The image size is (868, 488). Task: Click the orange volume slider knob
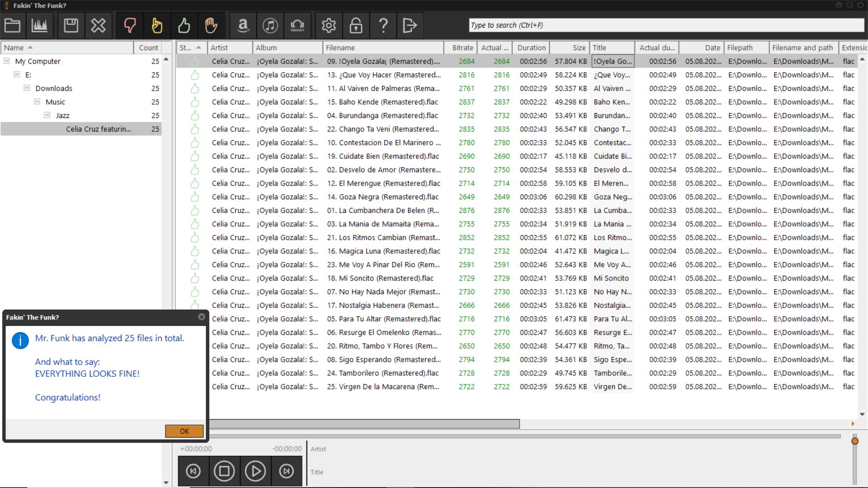(854, 441)
